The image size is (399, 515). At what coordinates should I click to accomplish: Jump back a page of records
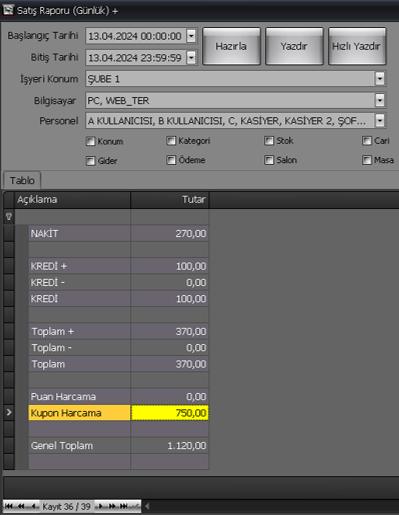(x=21, y=506)
